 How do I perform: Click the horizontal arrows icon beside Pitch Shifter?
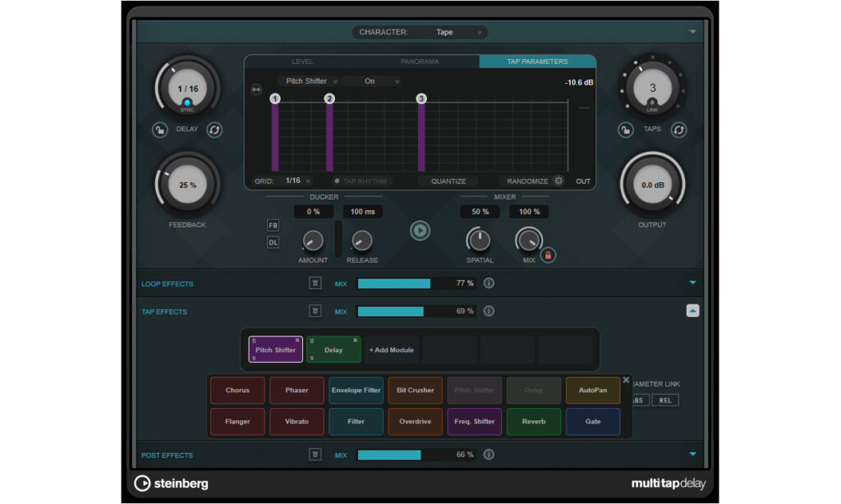pyautogui.click(x=256, y=89)
